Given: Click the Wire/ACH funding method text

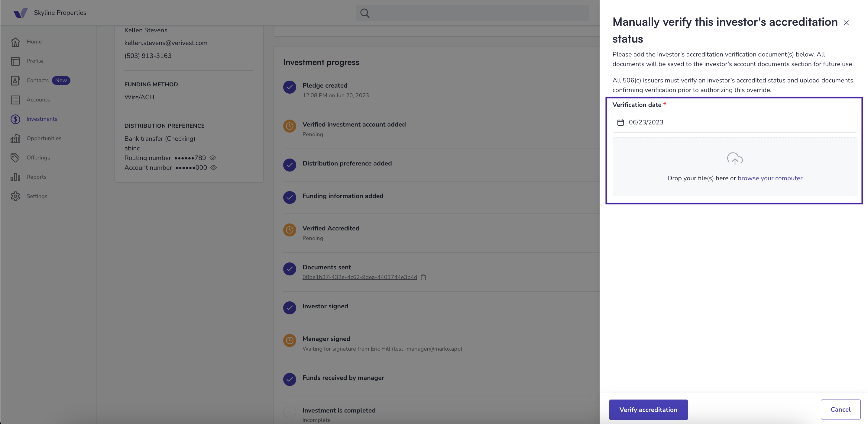Looking at the screenshot, I should (139, 97).
